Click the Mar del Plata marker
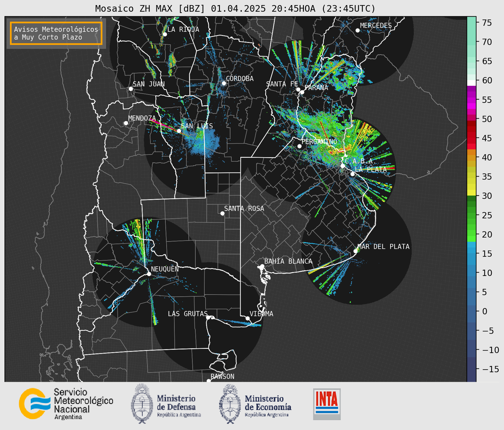 pos(356,251)
